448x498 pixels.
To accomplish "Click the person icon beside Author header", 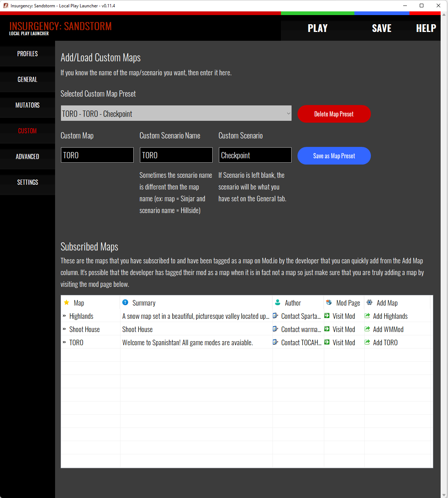I will click(x=278, y=303).
